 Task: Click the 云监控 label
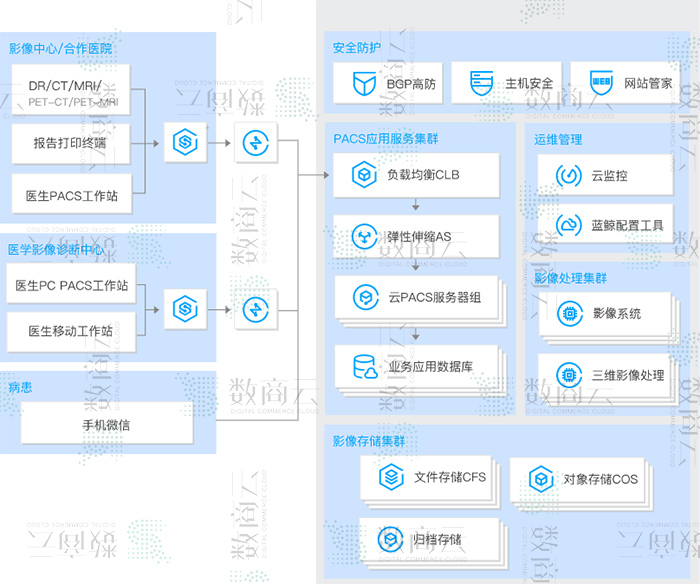[609, 176]
